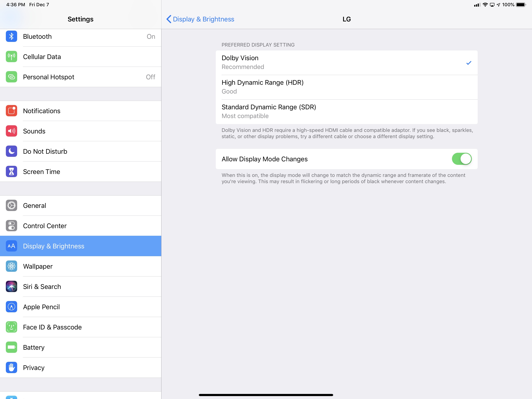Screen dimensions: 532x399
Task: Tap the 100% battery percentage
Action: coord(508,4)
